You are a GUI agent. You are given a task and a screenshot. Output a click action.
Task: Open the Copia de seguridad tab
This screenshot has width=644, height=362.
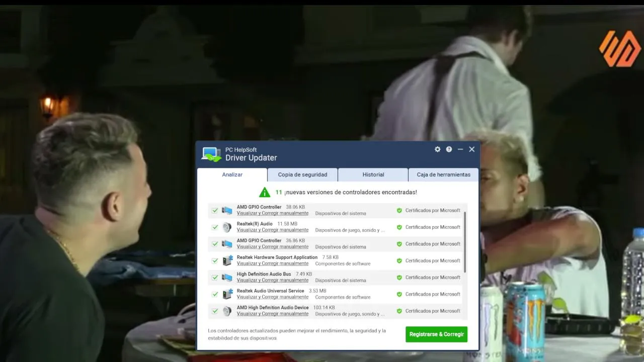302,175
